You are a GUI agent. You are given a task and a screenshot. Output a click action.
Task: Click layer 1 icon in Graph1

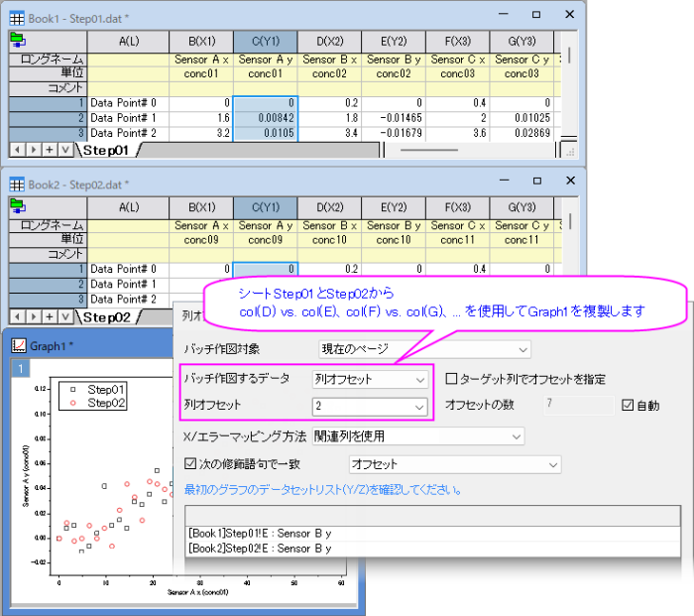[x=21, y=368]
